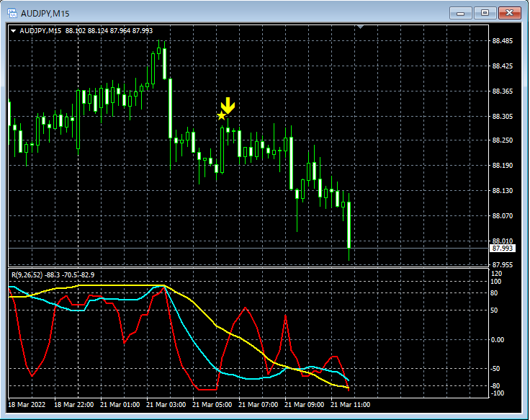Click the yellow down arrow signal
The width and height of the screenshot is (530, 420).
228,105
